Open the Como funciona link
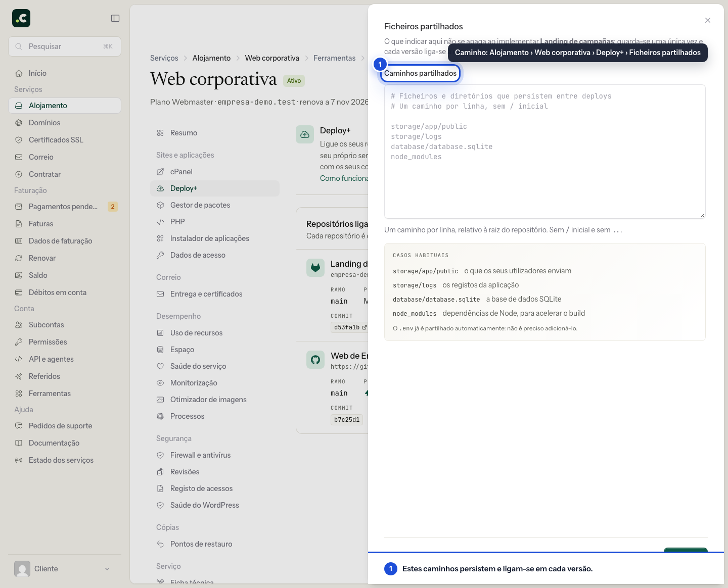728x588 pixels. coord(344,178)
